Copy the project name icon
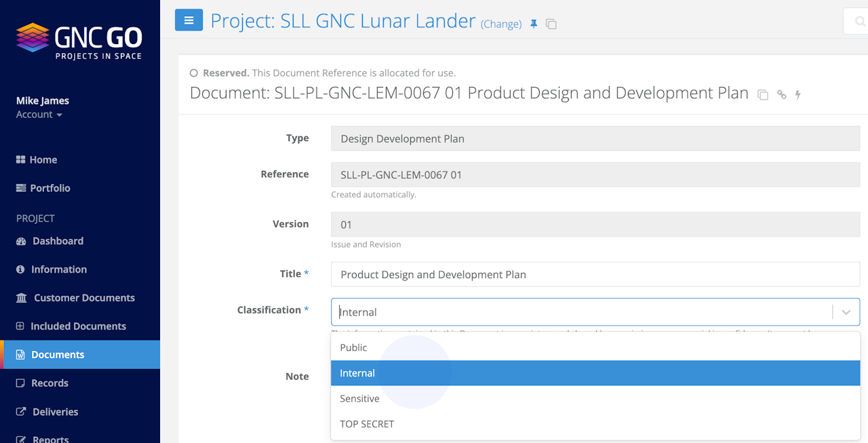Image resolution: width=868 pixels, height=443 pixels. tap(551, 24)
